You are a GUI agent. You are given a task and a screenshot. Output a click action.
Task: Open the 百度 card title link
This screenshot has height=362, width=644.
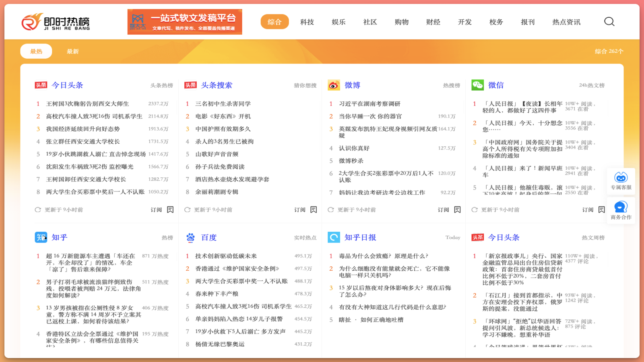pos(208,237)
